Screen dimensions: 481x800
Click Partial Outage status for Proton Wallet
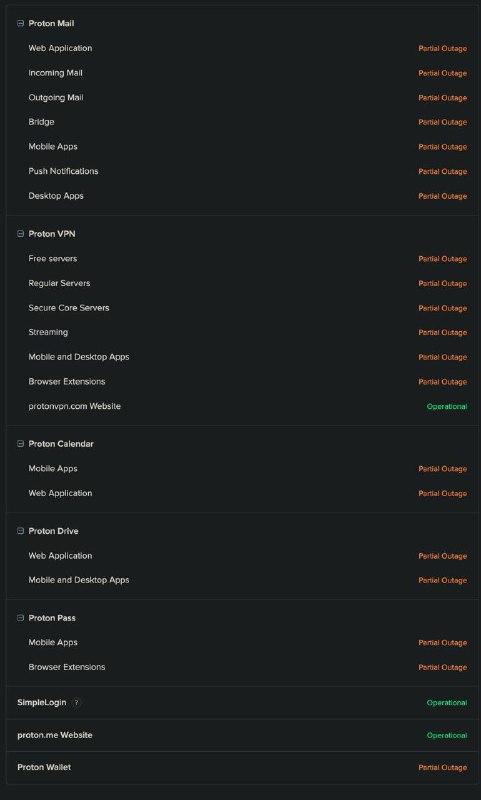pyautogui.click(x=443, y=767)
